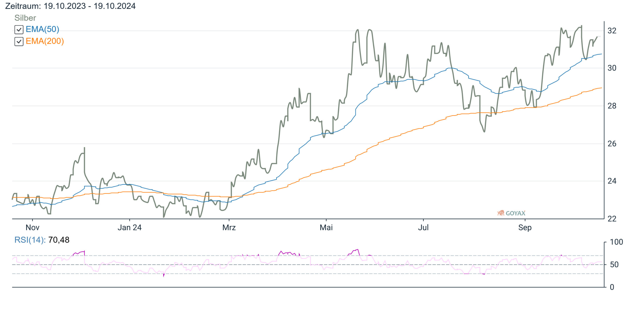644x309 pixels.
Task: Click the RSI(14) indicator label
Action: pos(30,240)
